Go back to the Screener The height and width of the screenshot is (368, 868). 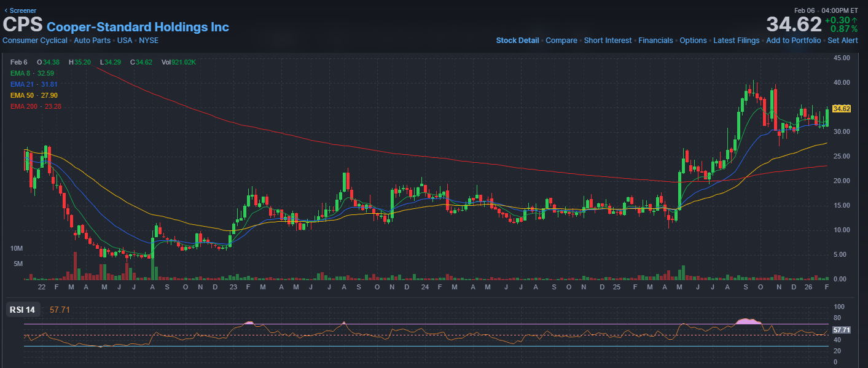(x=20, y=10)
